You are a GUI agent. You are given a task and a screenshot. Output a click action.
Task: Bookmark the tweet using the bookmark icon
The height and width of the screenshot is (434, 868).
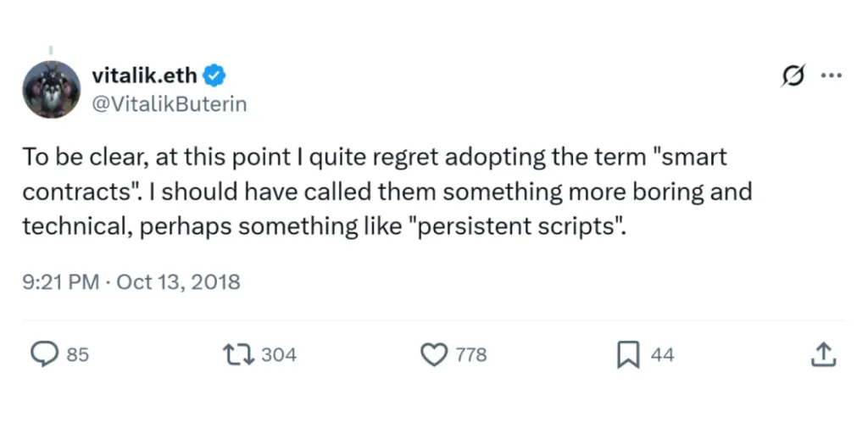coord(627,355)
